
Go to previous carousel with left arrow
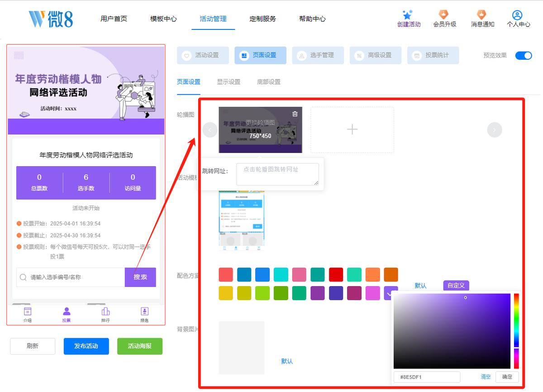(x=210, y=130)
